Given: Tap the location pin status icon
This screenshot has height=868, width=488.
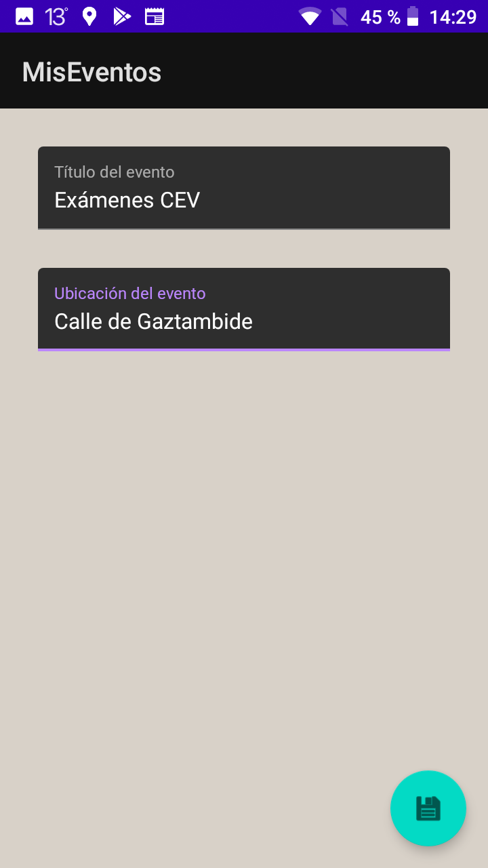Looking at the screenshot, I should (x=89, y=16).
